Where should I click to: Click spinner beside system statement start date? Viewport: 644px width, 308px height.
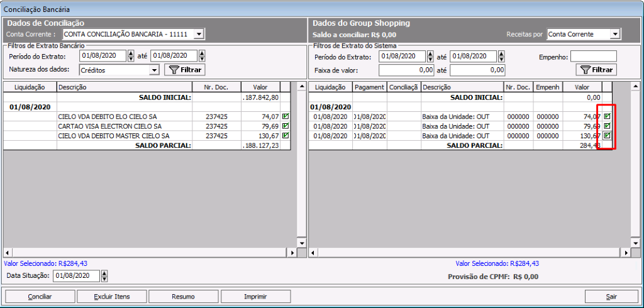430,56
